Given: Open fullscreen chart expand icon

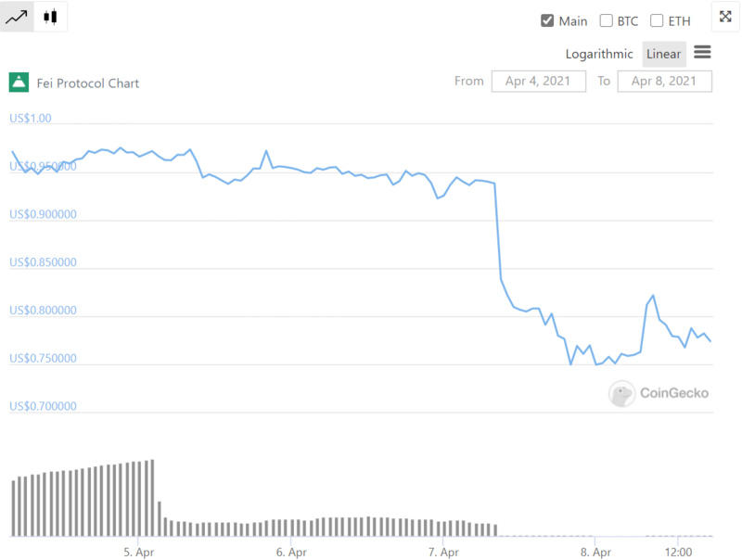Looking at the screenshot, I should coord(725,17).
